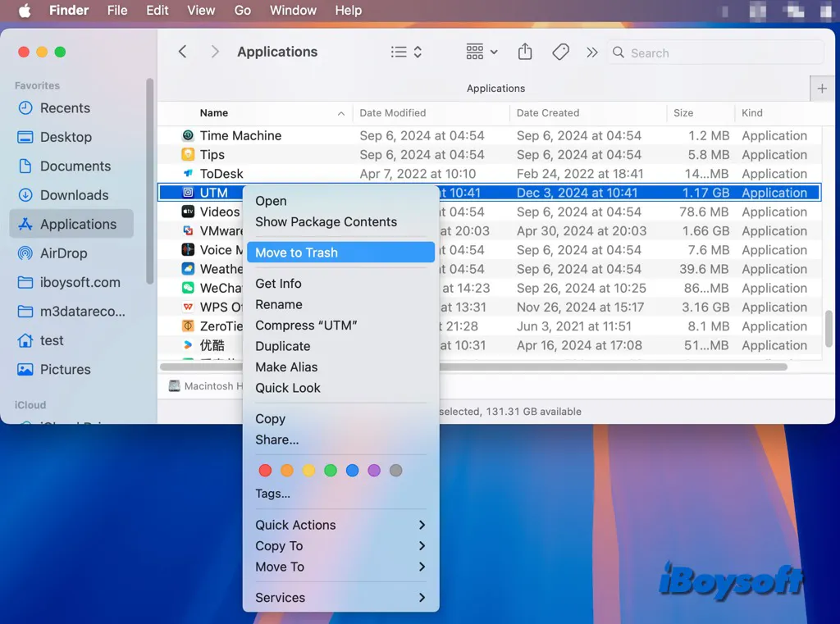This screenshot has height=624, width=840.
Task: Click the WPS Office app icon
Action: point(188,307)
